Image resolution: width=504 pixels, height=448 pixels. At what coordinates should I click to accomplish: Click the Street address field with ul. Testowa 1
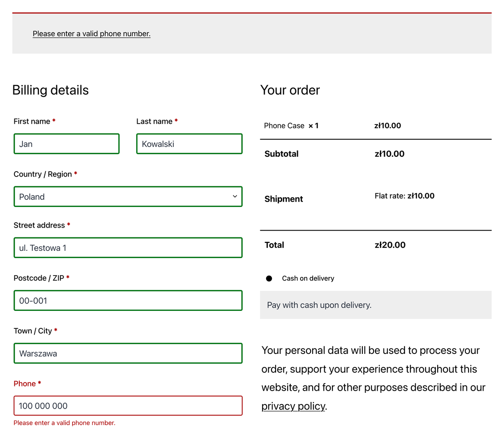128,248
